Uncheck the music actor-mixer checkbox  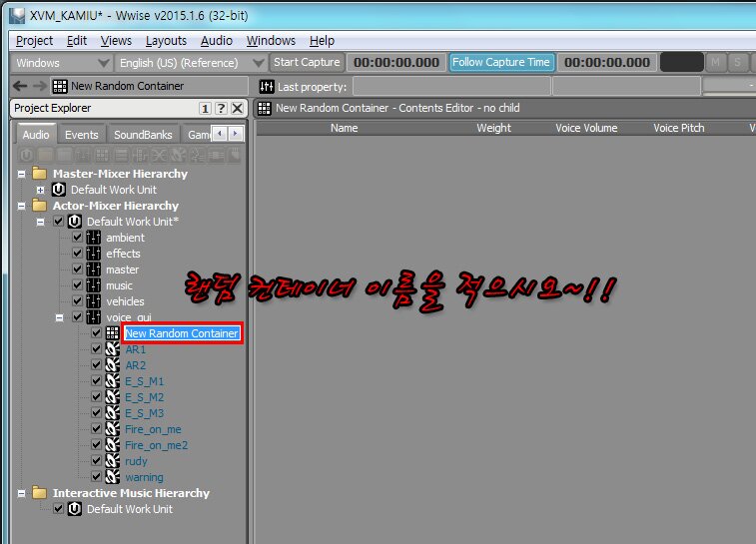tap(77, 284)
